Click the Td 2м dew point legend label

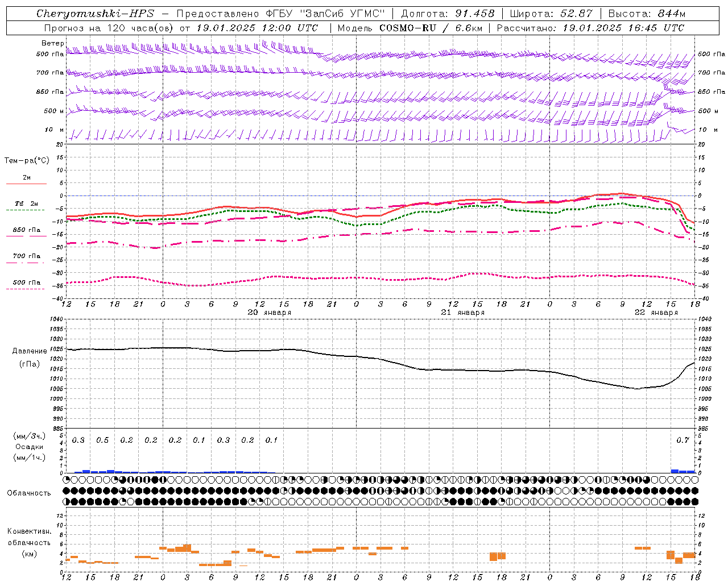click(27, 203)
